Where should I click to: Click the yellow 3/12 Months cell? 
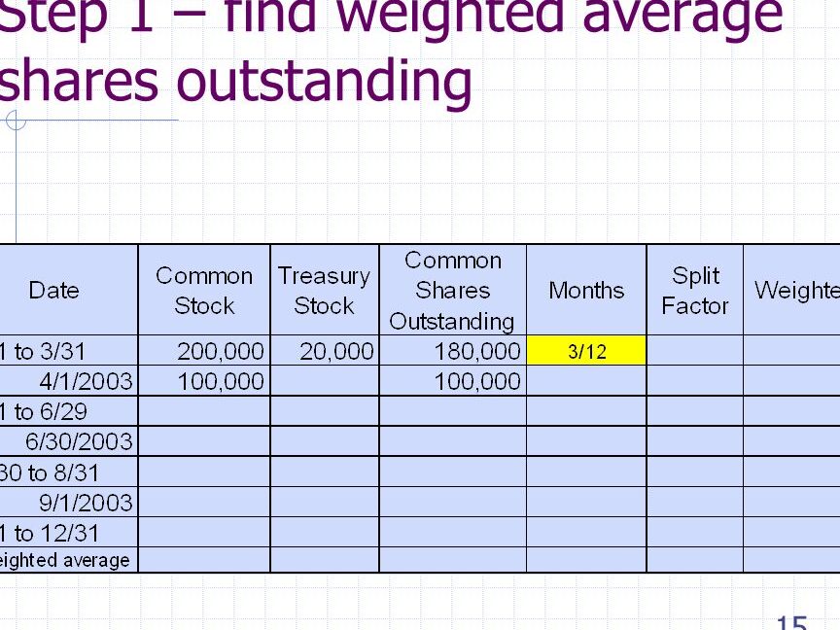click(x=586, y=351)
